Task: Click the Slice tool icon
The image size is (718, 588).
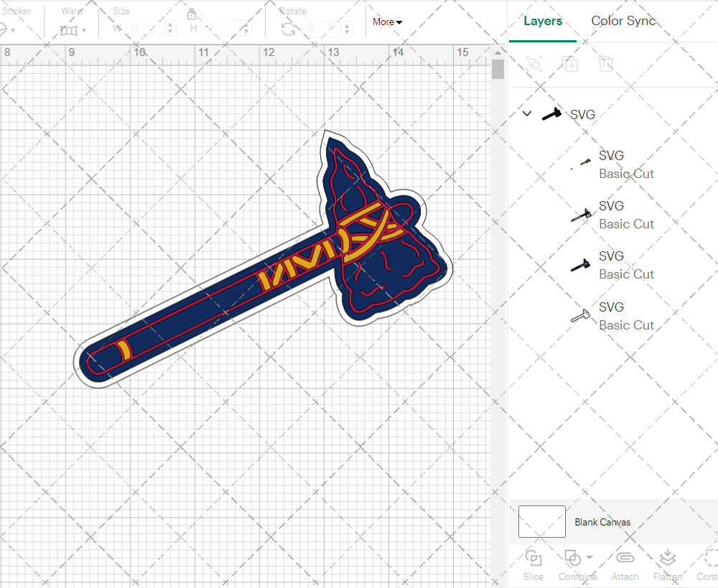Action: pyautogui.click(x=533, y=559)
